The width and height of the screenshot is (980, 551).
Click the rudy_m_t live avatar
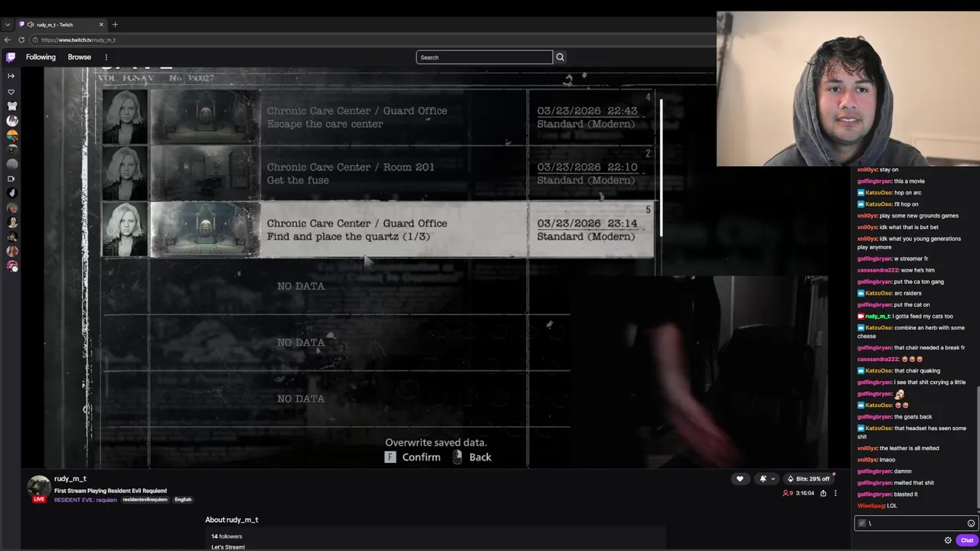(x=39, y=488)
